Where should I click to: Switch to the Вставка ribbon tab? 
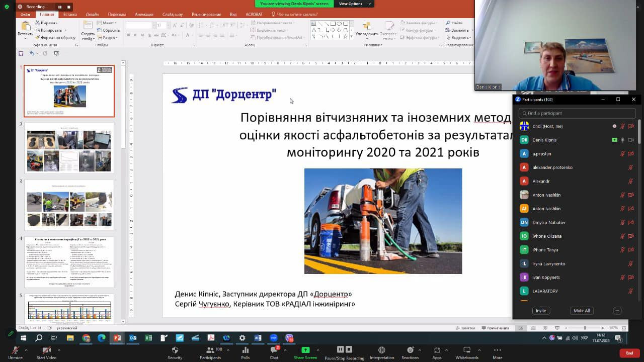[70, 15]
